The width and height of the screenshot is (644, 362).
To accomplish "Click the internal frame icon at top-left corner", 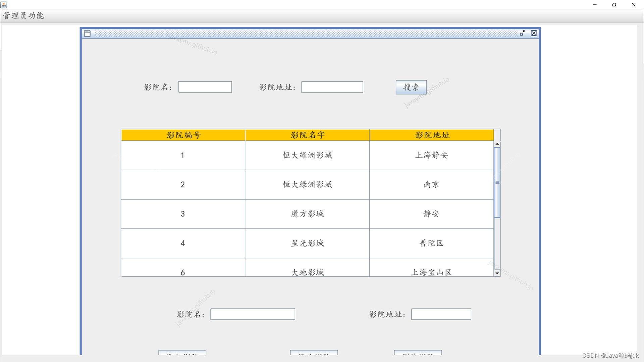I will pos(87,34).
